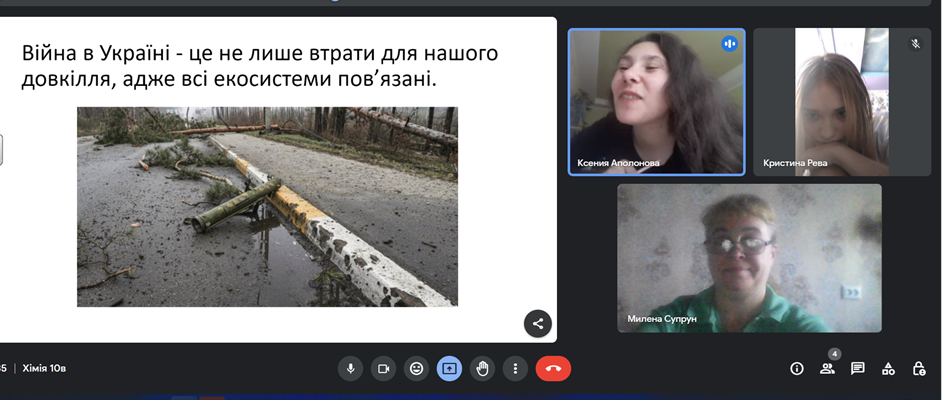Click the war-damaged road photo in the slide
Image resolution: width=949 pixels, height=400 pixels.
coord(267,207)
